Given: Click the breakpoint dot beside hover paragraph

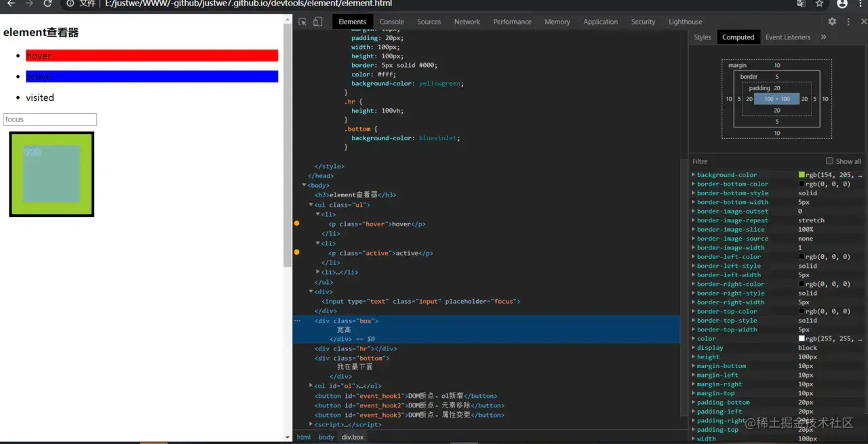Looking at the screenshot, I should (296, 223).
